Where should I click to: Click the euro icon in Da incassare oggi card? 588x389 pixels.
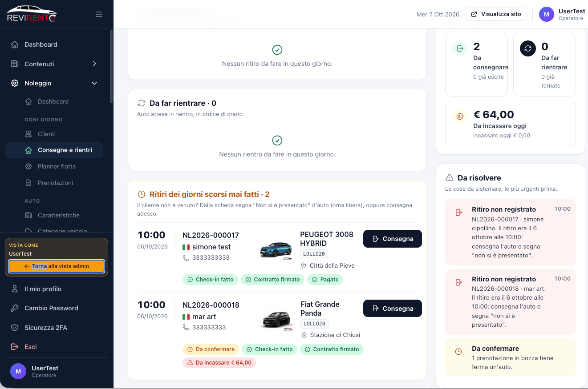point(460,116)
